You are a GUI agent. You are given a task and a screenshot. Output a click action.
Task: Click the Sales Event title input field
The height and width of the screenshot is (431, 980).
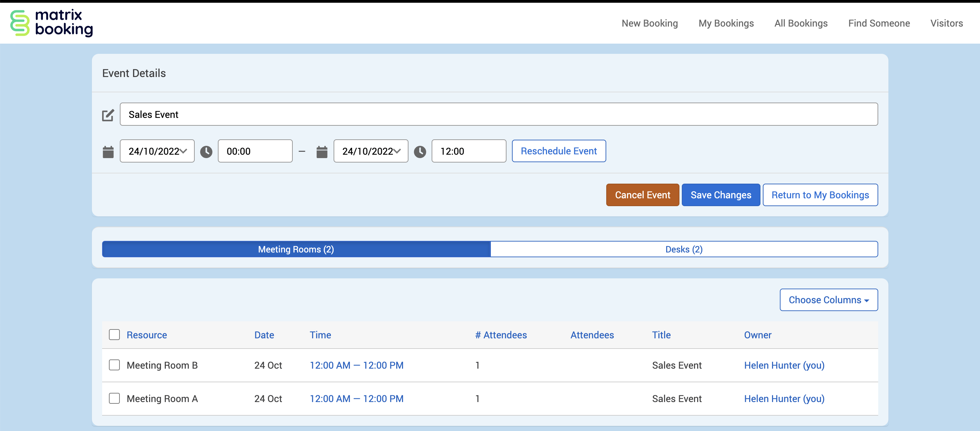498,114
